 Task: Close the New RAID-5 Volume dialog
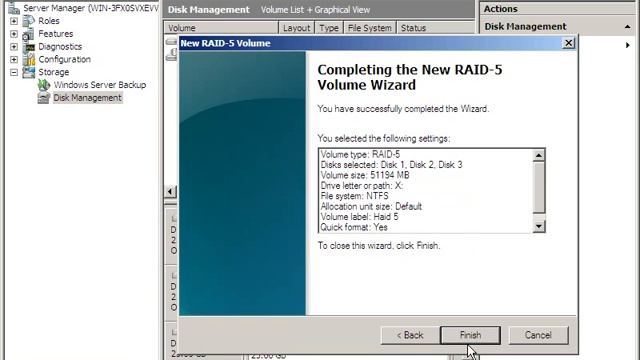568,43
